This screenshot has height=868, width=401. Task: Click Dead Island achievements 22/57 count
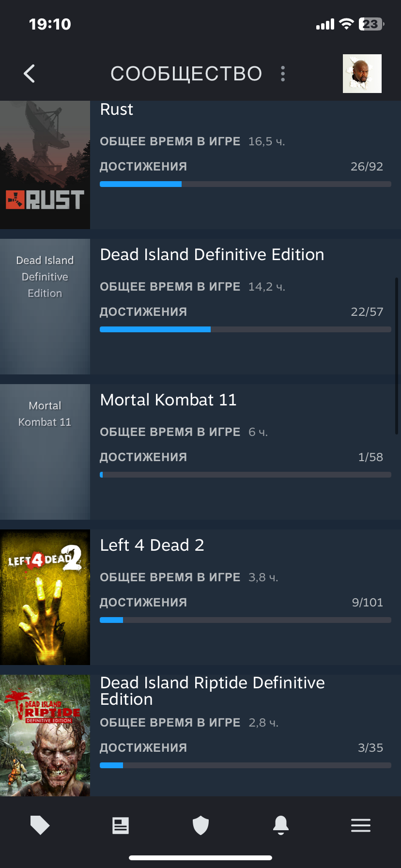367,312
